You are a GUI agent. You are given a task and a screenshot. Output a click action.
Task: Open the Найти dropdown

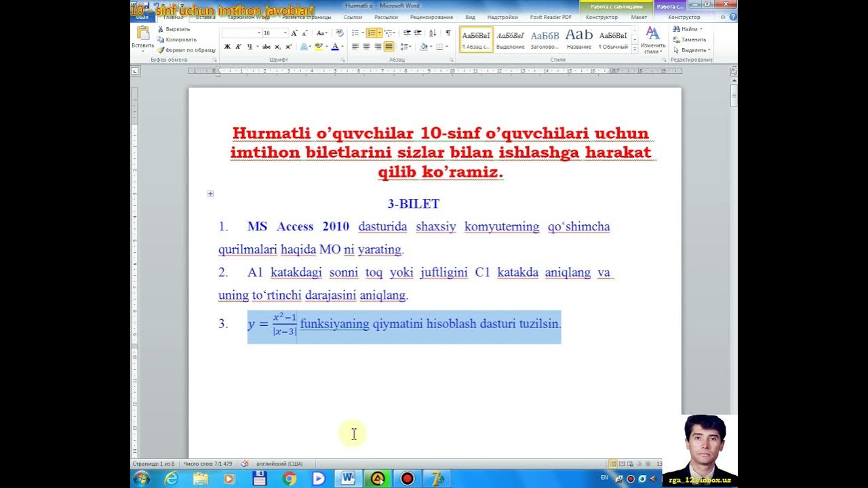pyautogui.click(x=688, y=29)
